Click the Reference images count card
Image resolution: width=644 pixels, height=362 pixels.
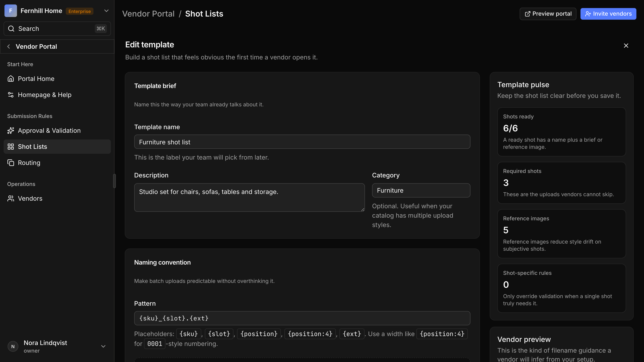(562, 234)
